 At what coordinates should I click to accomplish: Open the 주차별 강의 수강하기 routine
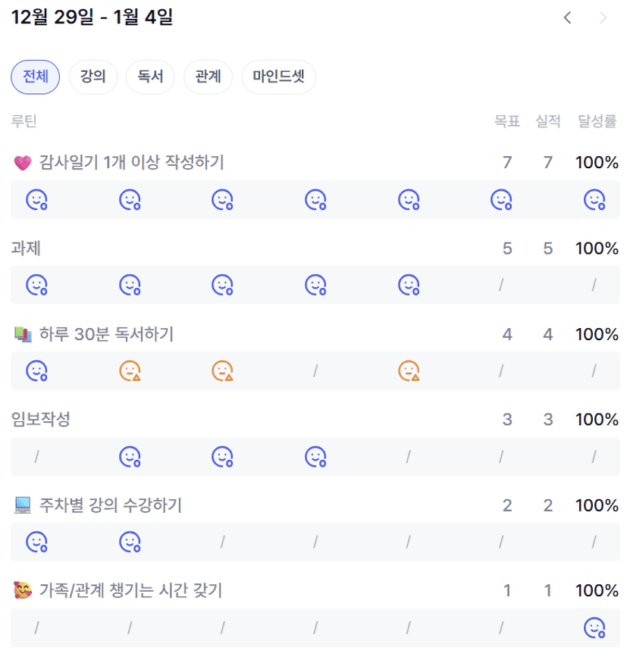110,505
